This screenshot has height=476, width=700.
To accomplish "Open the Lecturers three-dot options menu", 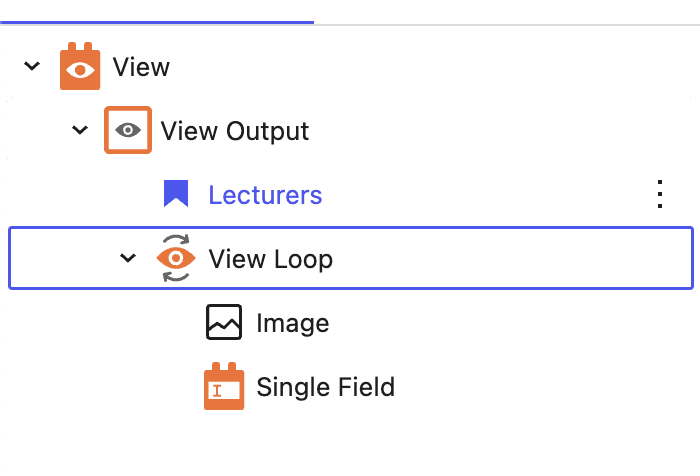I will point(660,194).
